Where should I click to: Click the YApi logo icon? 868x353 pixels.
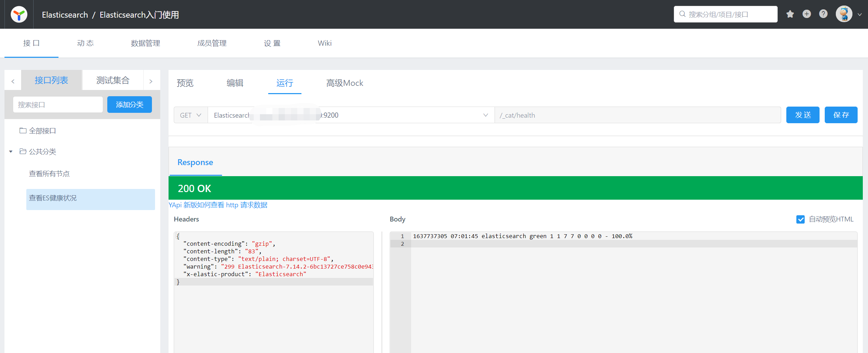(19, 15)
